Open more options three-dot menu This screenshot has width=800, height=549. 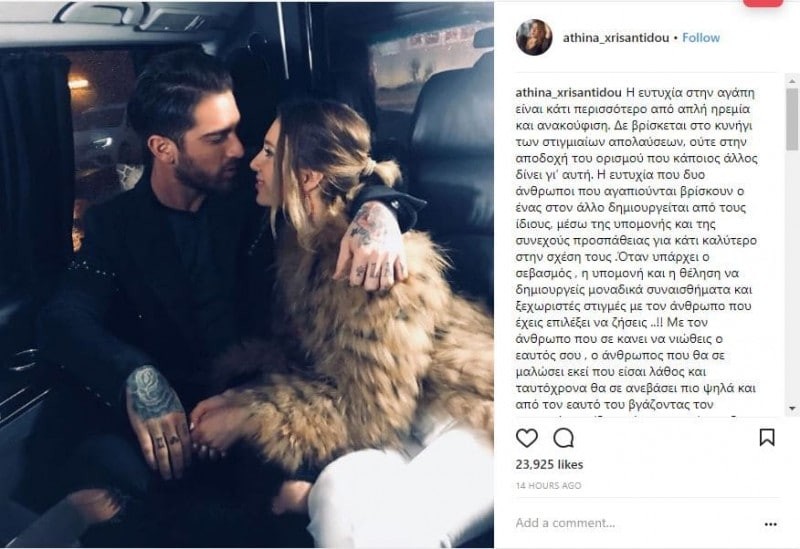(771, 524)
